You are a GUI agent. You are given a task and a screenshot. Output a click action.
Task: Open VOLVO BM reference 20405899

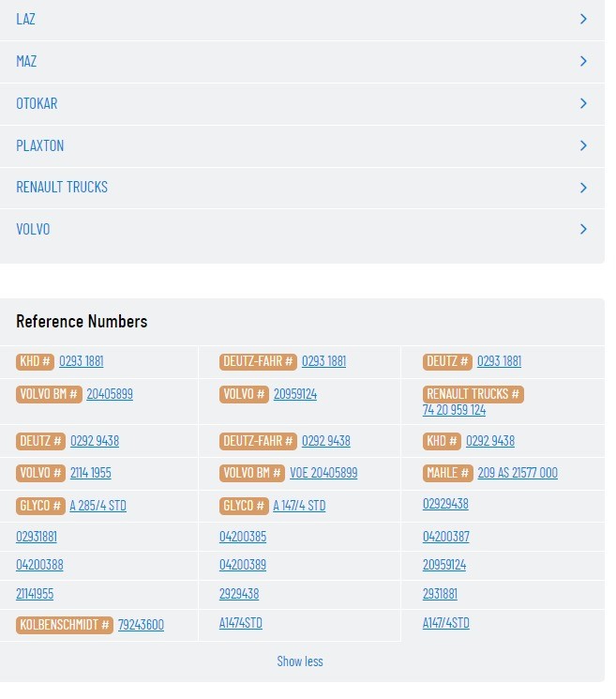[x=110, y=394]
